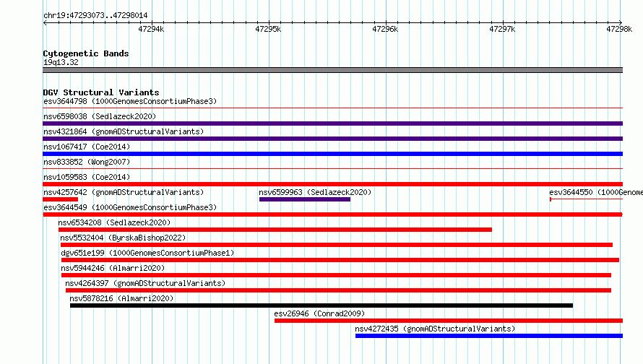Click the purple nsv6598038 variant bar
This screenshot has width=643, height=364.
[x=332, y=123]
